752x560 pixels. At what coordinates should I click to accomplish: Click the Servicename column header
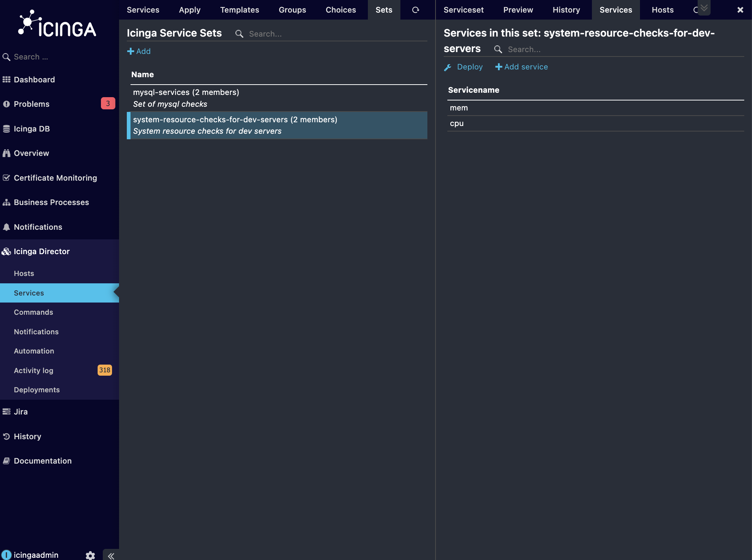coord(474,90)
